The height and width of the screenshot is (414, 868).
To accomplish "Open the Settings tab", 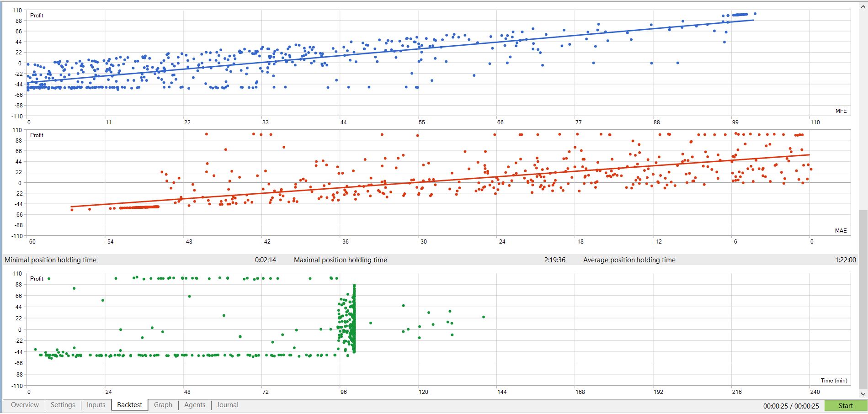I will pyautogui.click(x=63, y=405).
